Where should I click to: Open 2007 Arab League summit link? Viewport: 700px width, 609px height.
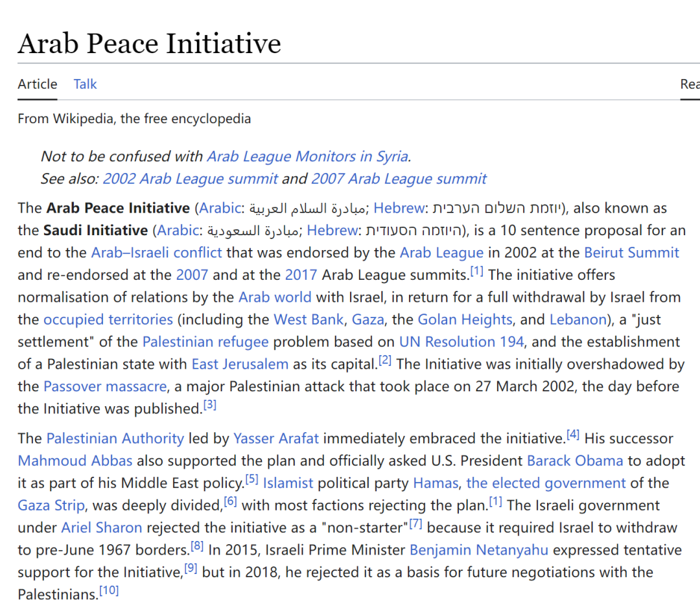coord(399,178)
